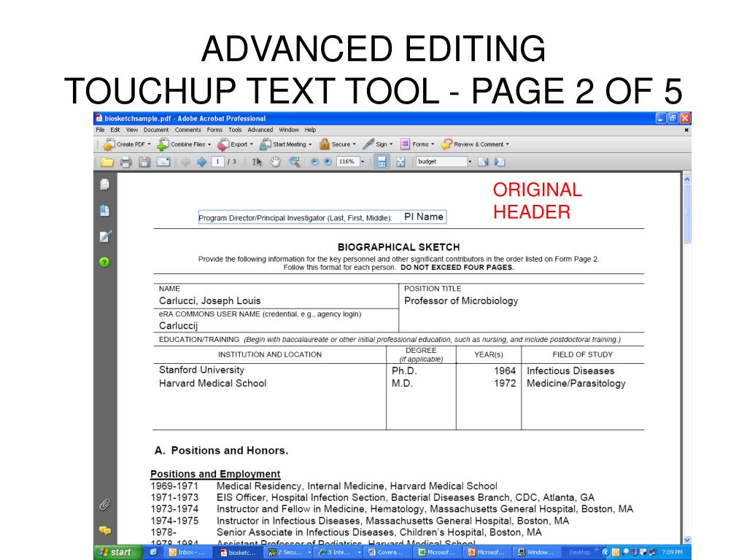The width and height of the screenshot is (747, 560).
Task: Click the name Carlucci, Joseph Louis
Action: 209,301
